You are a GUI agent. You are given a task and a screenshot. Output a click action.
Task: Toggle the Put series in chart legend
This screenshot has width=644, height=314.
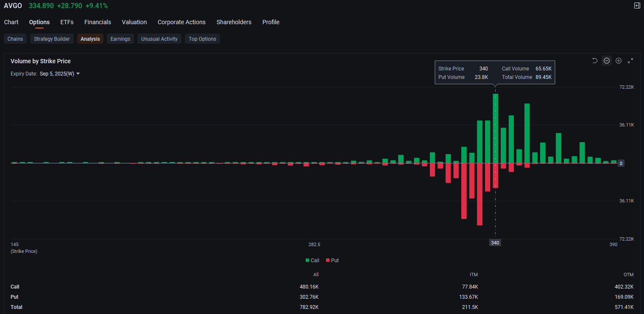tap(332, 261)
